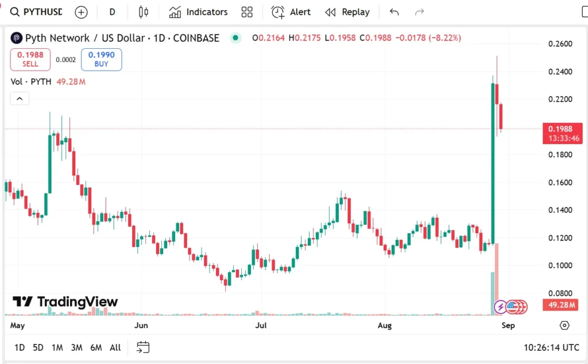
Task: Click the TradingView logo
Action: click(x=65, y=301)
